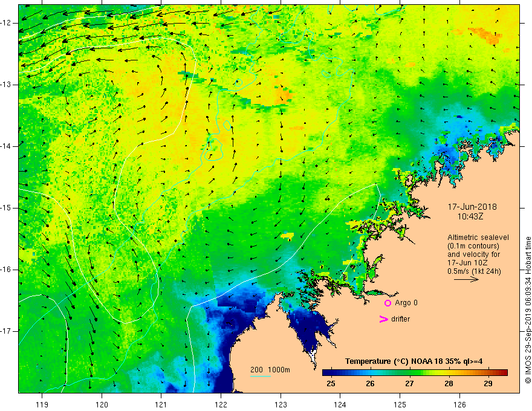The width and height of the screenshot is (532, 411).
Task: Click latitude axis label '-12'
Action: 6,23
